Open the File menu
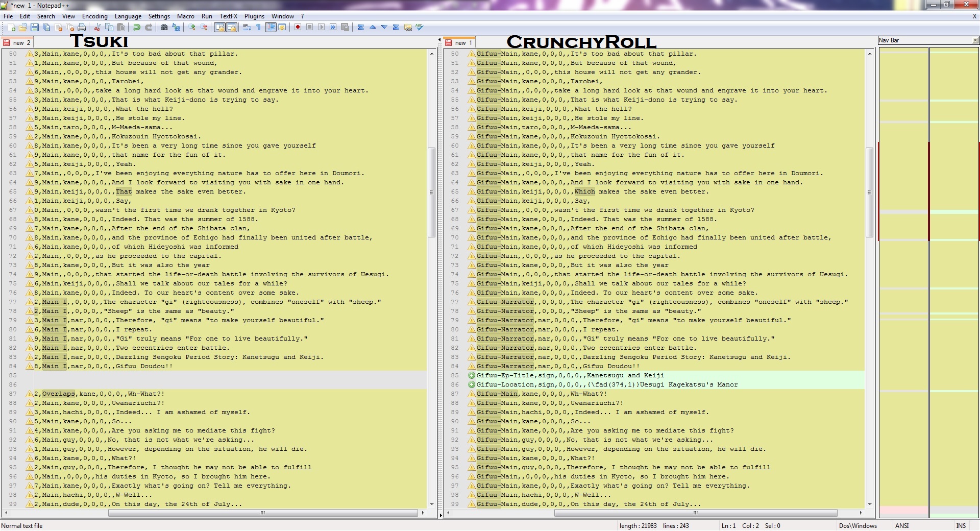This screenshot has width=980, height=531. (8, 16)
